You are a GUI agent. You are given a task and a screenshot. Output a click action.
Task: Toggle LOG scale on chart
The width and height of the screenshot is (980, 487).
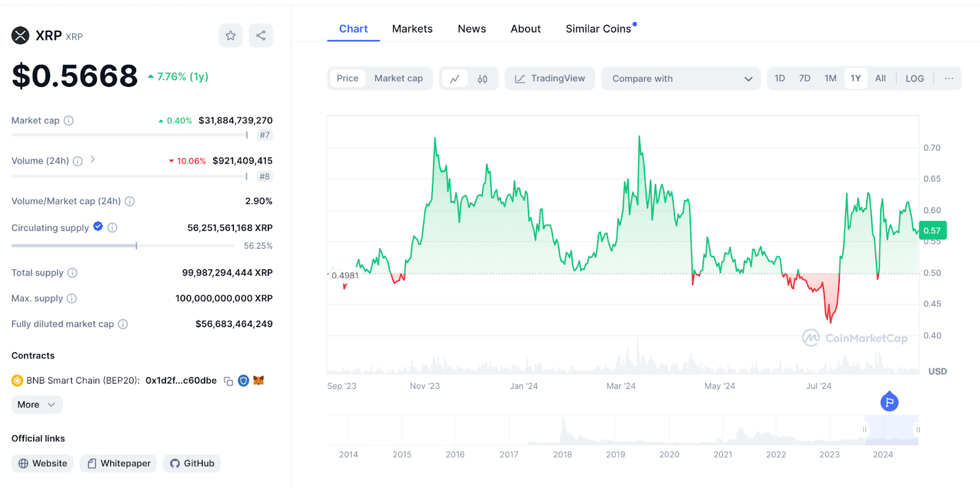pyautogui.click(x=914, y=78)
